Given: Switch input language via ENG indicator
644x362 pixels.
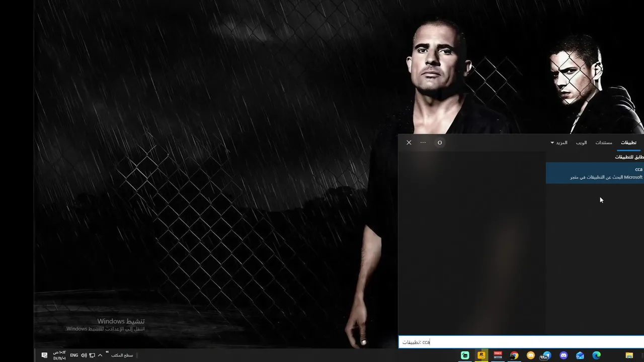Looking at the screenshot, I should point(74,355).
